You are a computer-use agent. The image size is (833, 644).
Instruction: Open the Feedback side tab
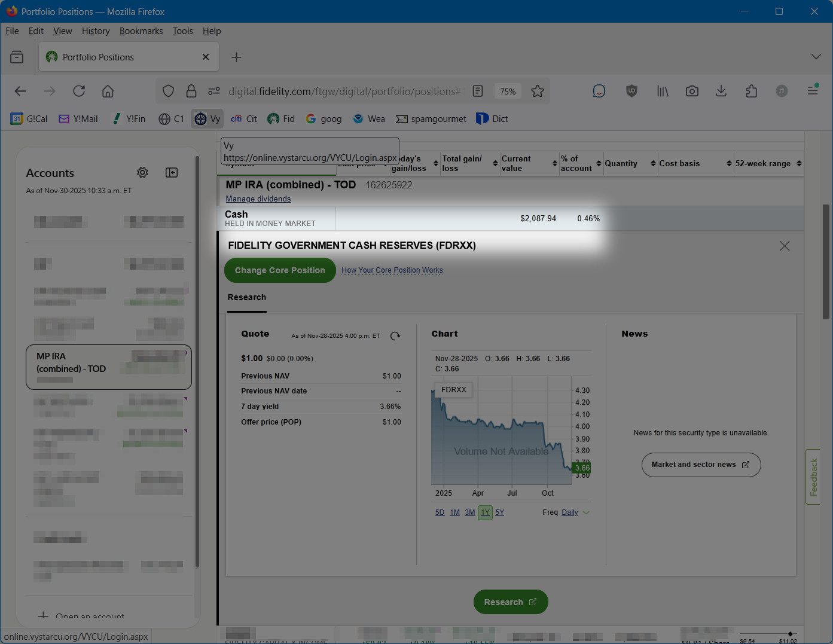[813, 477]
